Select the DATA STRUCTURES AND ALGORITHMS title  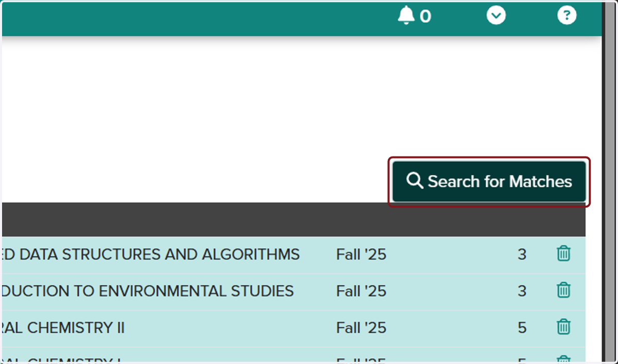(x=151, y=254)
